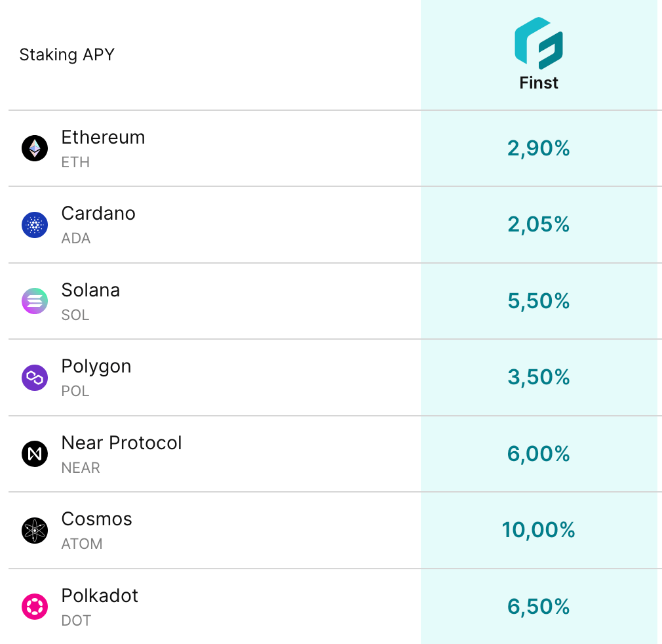
Task: Click the Ethereum coin icon
Action: pyautogui.click(x=35, y=148)
